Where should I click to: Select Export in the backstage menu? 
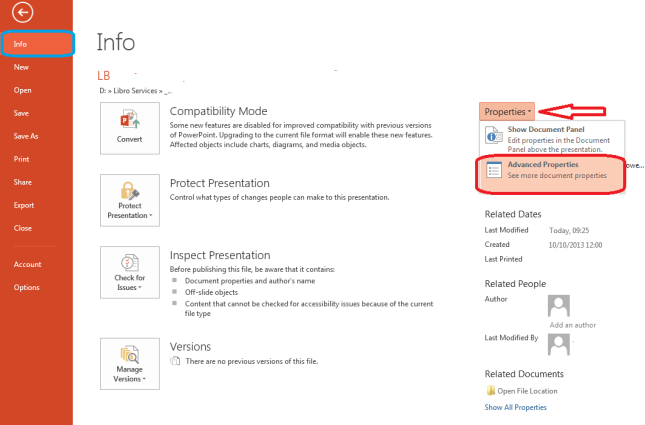click(x=24, y=205)
